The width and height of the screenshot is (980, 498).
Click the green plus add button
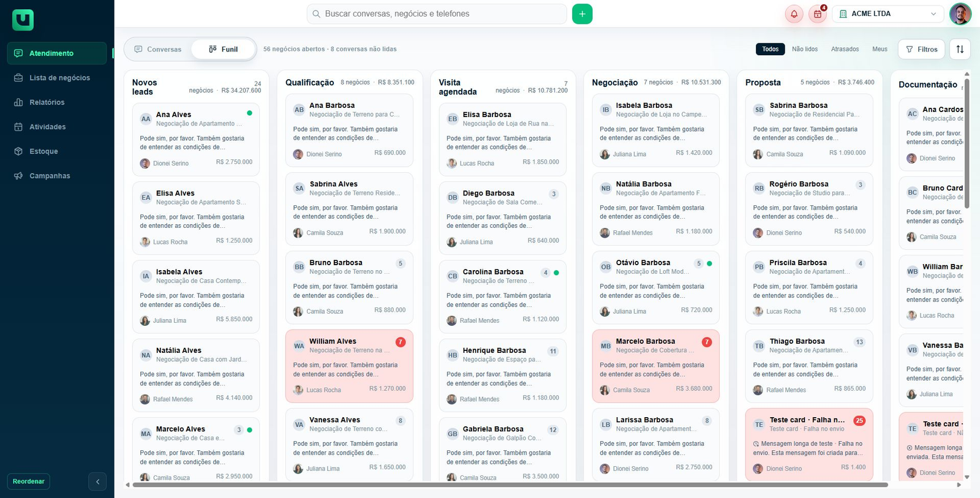point(582,14)
